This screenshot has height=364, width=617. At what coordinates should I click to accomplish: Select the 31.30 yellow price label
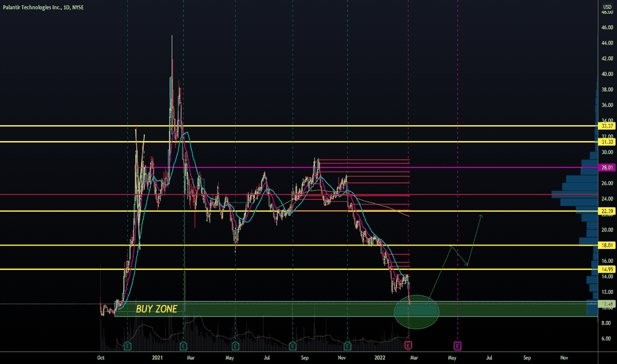[607, 142]
